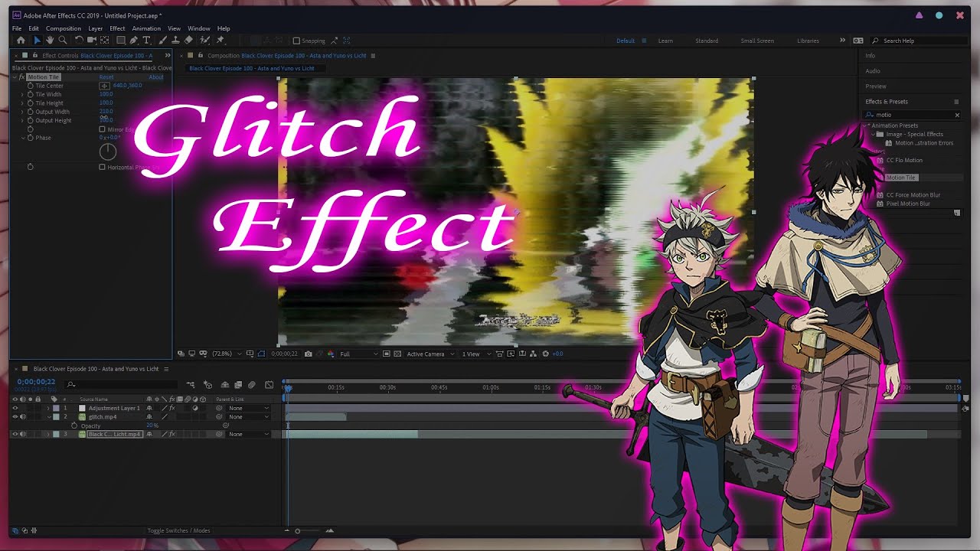Reset the Motion Tile effect
The height and width of the screenshot is (551, 980).
pyautogui.click(x=106, y=77)
